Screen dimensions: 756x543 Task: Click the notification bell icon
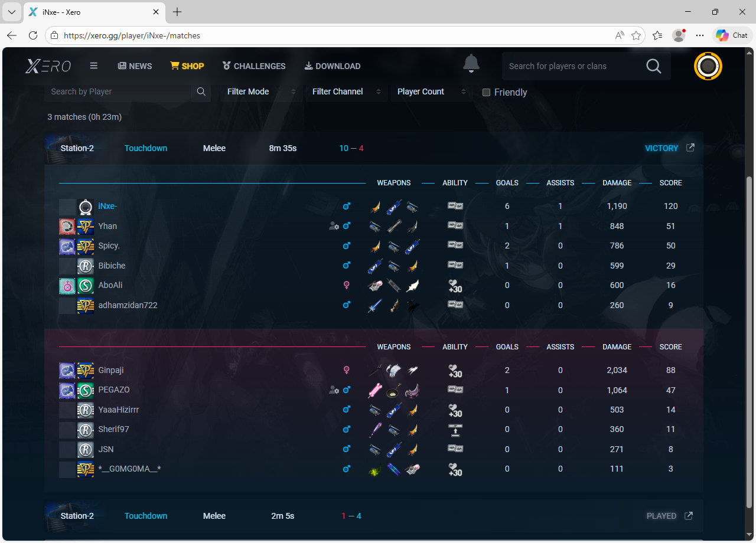(x=471, y=64)
